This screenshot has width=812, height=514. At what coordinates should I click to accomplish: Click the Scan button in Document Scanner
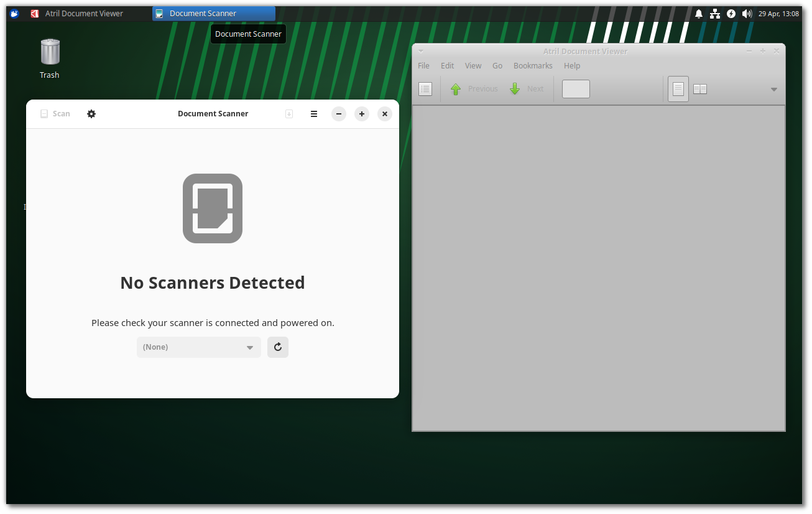[x=55, y=114]
